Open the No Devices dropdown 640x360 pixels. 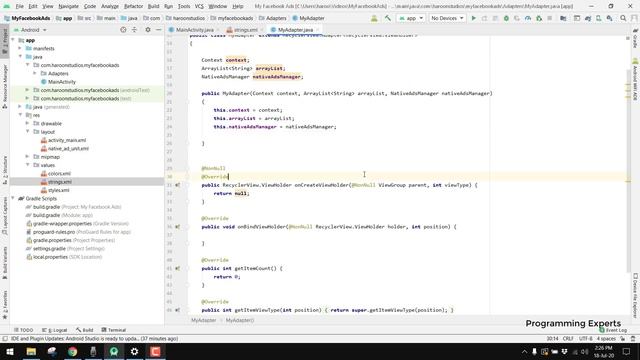coord(447,18)
